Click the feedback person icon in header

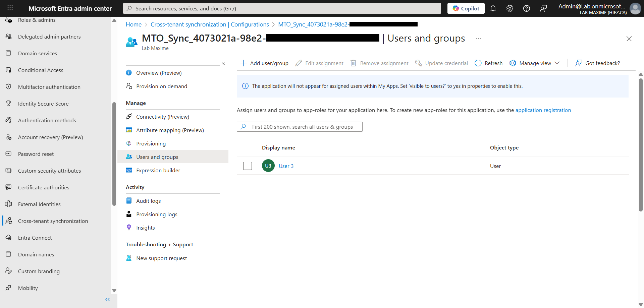click(x=543, y=8)
